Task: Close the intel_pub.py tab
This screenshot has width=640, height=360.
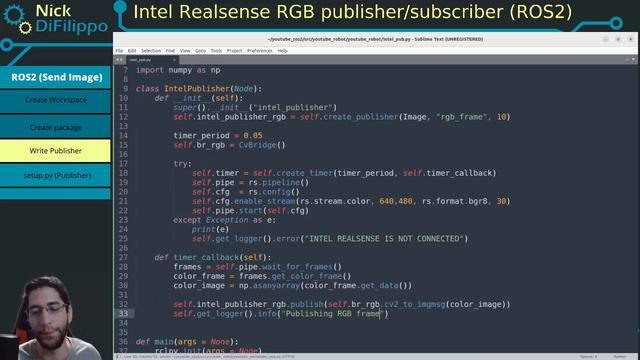Action: pos(174,60)
